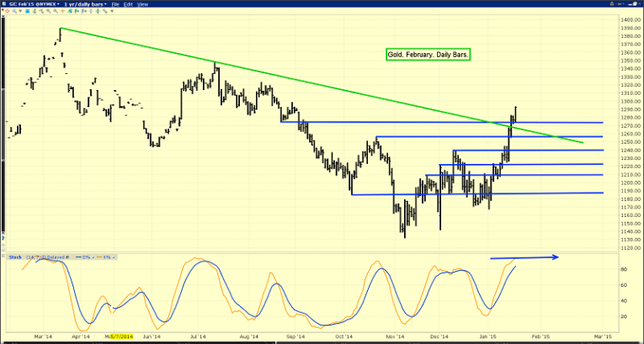The height and width of the screenshot is (344, 644).
Task: Click the chart window icon in title bar
Action: click(x=4, y=3)
